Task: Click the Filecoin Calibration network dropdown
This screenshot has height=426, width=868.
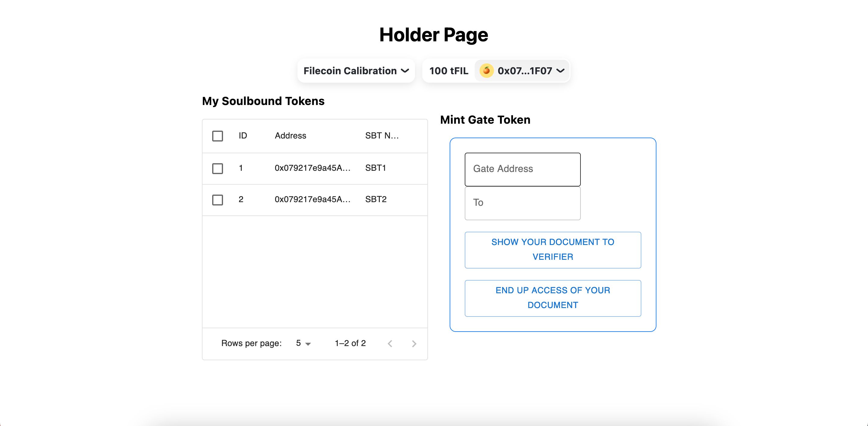Action: 357,70
